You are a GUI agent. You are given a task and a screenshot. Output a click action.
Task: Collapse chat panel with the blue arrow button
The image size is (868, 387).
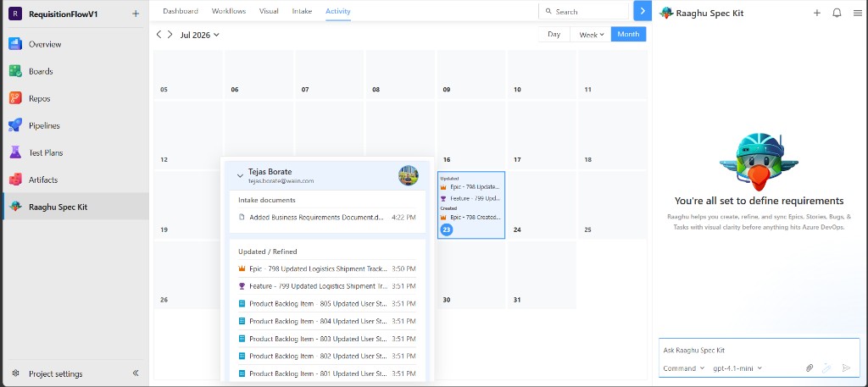point(643,11)
